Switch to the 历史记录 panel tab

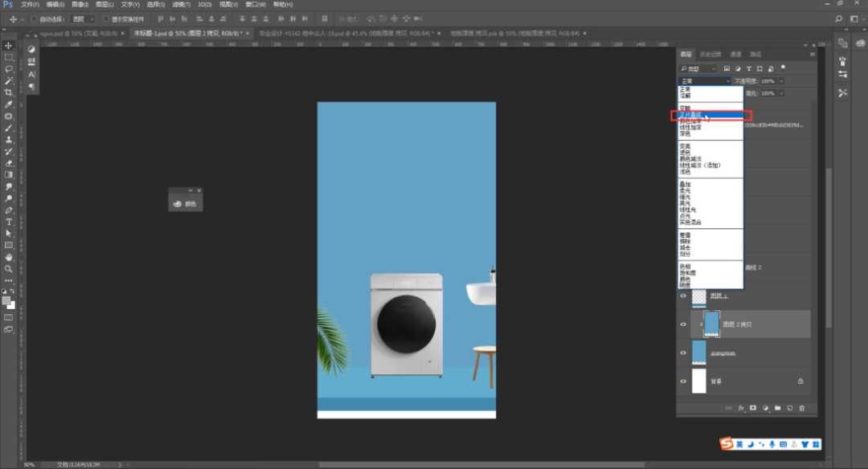[x=710, y=54]
